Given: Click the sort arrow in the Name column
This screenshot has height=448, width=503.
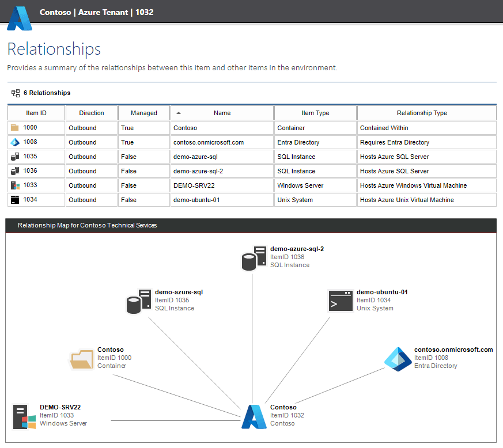Looking at the screenshot, I should (x=179, y=113).
